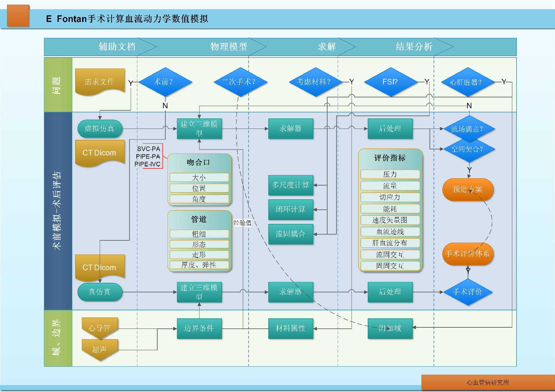Click 后处理 box leading to 手术评价
555x392 pixels.
(390, 292)
